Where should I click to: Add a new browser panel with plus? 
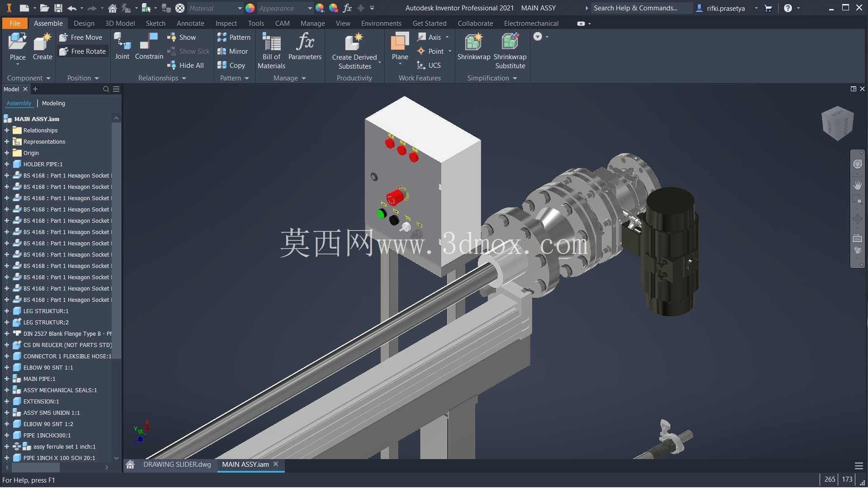(35, 89)
